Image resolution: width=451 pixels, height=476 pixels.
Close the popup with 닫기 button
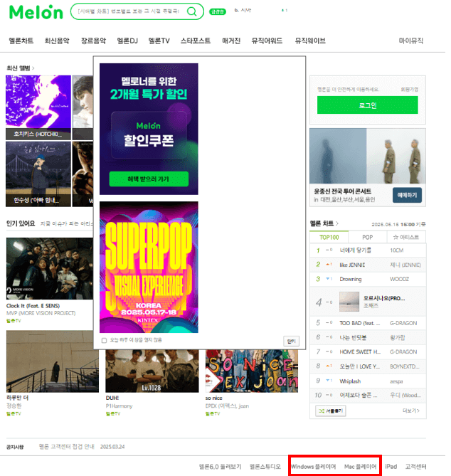pyautogui.click(x=291, y=342)
